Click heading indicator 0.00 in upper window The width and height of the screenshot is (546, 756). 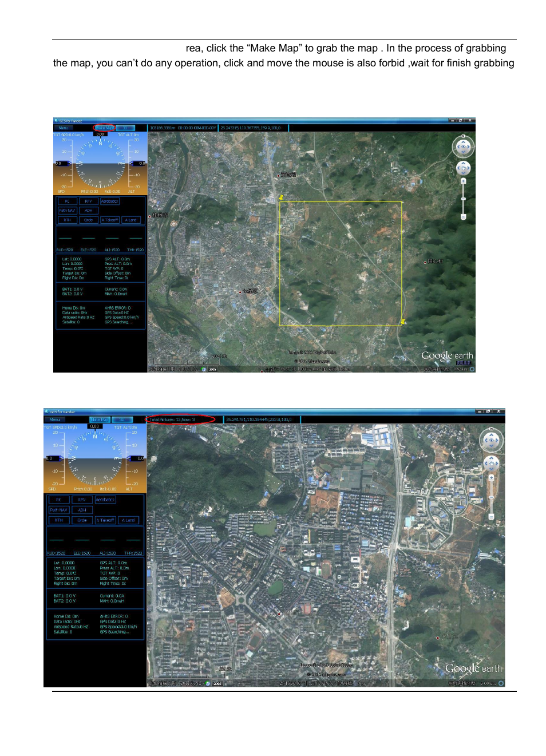[x=100, y=134]
